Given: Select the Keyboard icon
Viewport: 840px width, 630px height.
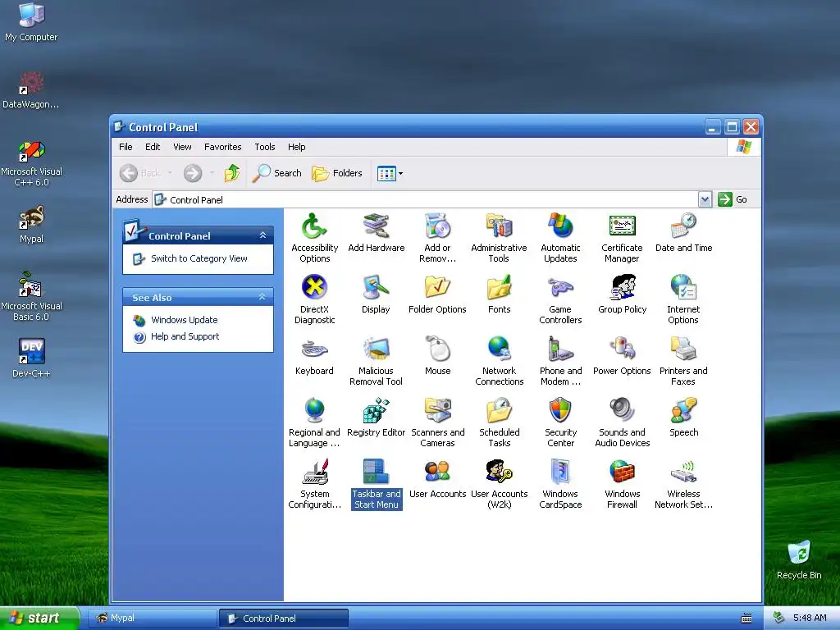Looking at the screenshot, I should pos(314,349).
